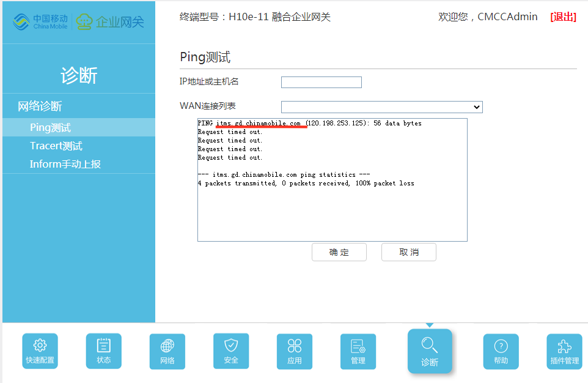Expand the 网络诊断 sidebar section

pos(40,106)
